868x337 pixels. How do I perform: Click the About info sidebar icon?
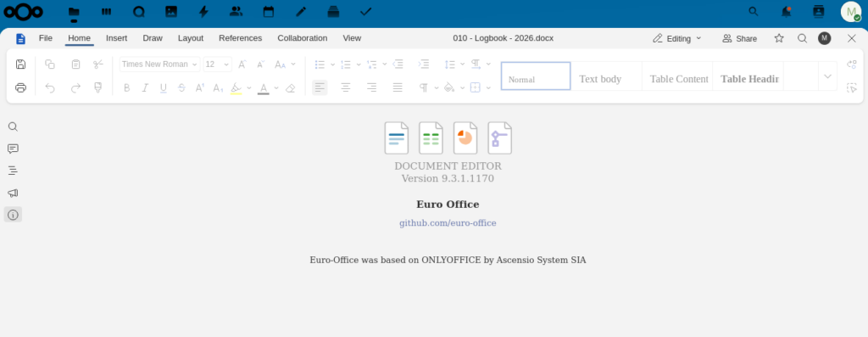tap(13, 215)
